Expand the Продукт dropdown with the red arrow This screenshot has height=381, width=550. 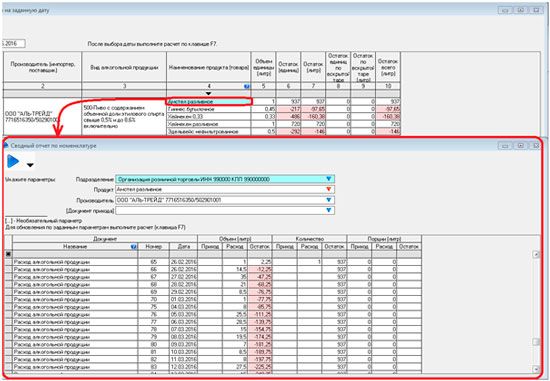click(329, 189)
